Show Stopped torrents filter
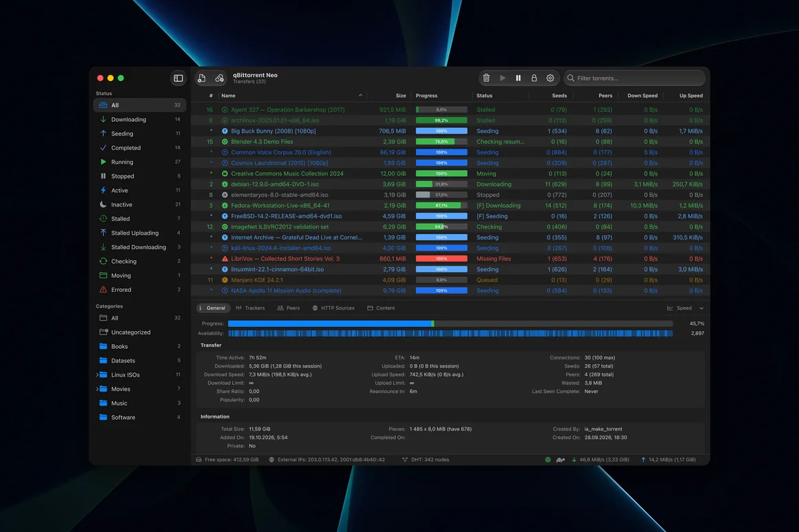799x532 pixels. [x=140, y=177]
